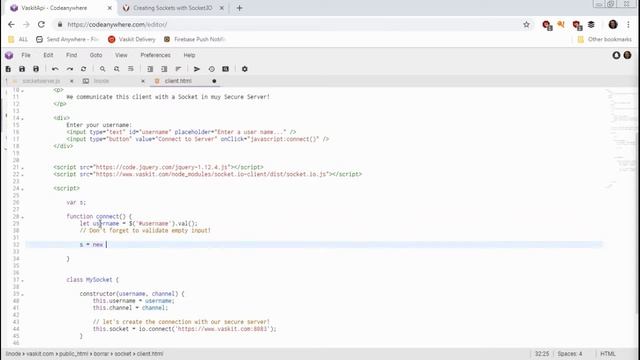Viewport: 640px width, 360px height.
Task: Open the Firebase Push Notifi bookmark
Action: coord(195,39)
